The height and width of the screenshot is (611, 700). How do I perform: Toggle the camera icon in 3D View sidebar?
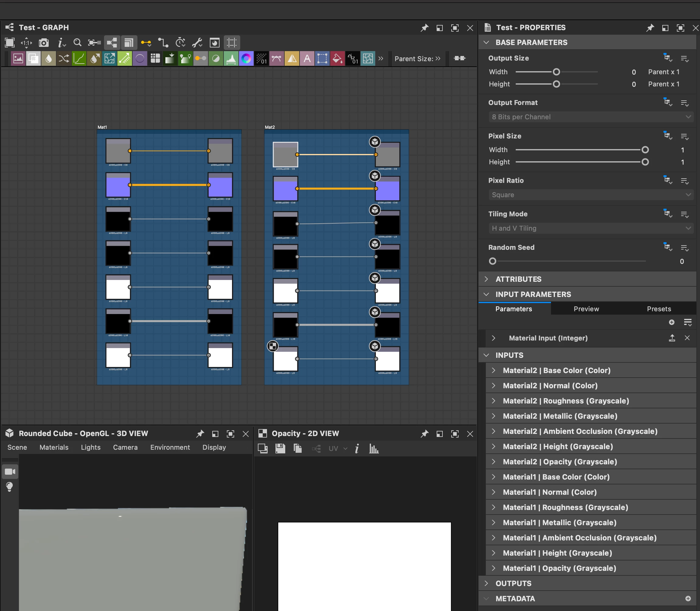click(10, 472)
